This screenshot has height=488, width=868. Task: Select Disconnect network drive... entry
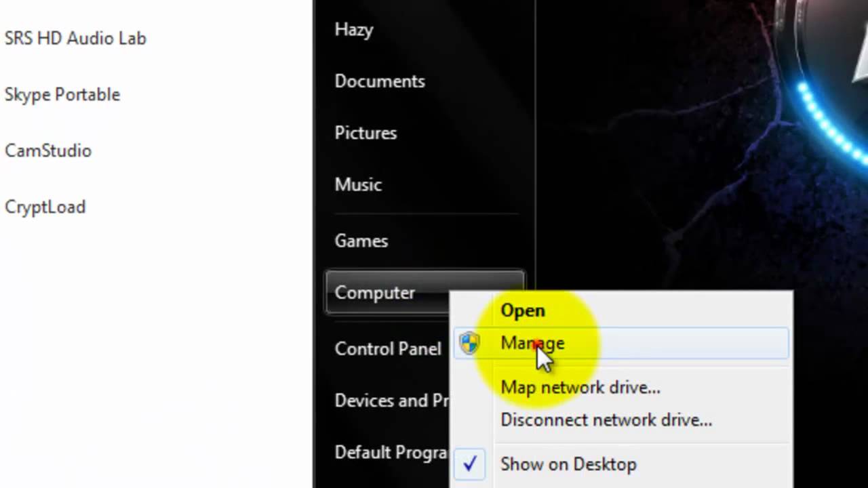606,420
